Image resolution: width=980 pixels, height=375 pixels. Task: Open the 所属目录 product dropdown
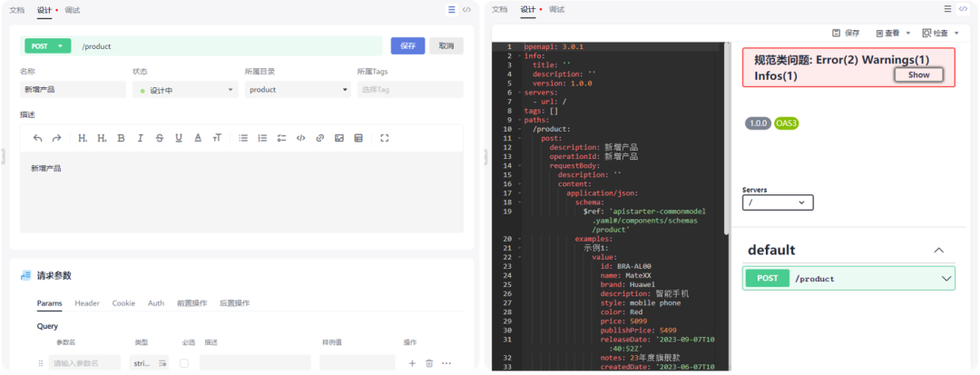[x=298, y=90]
